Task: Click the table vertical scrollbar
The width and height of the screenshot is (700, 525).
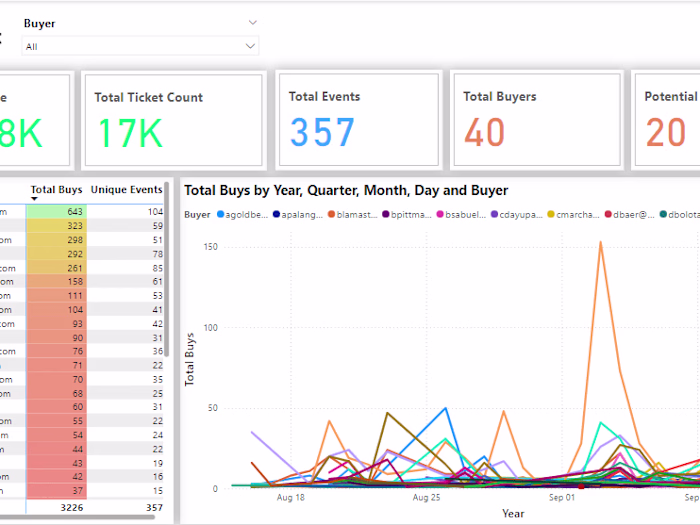Action: [167, 269]
